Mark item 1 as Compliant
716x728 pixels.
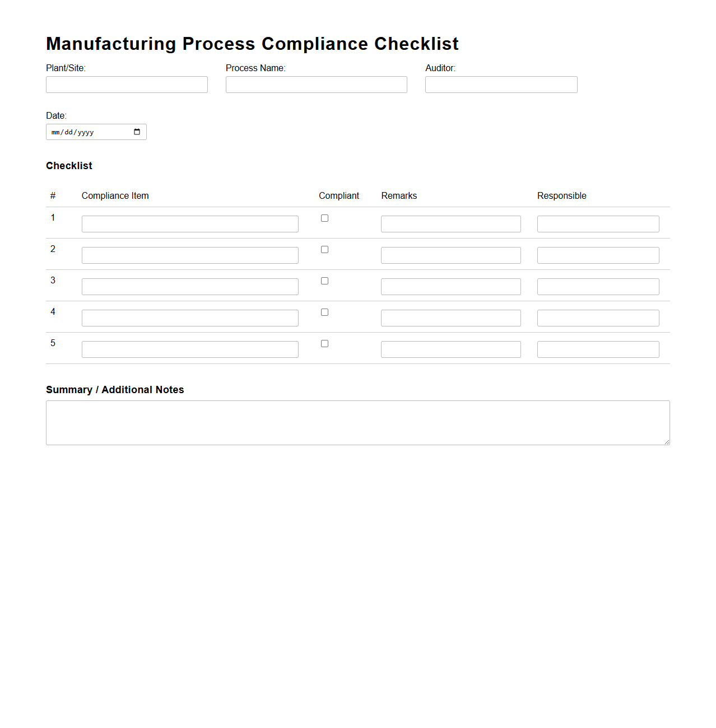324,218
